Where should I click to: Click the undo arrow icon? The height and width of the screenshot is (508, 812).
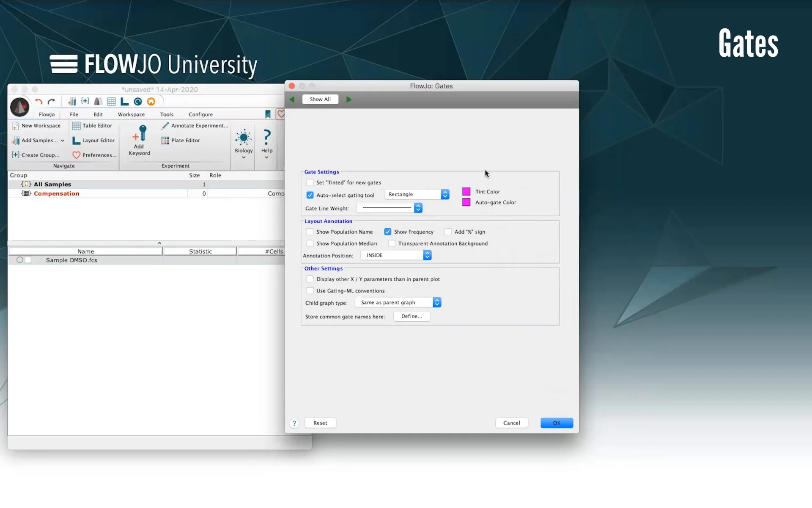pos(38,102)
